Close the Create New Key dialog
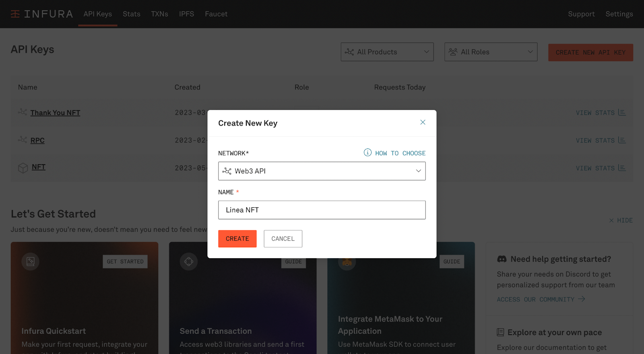644x354 pixels. [423, 122]
